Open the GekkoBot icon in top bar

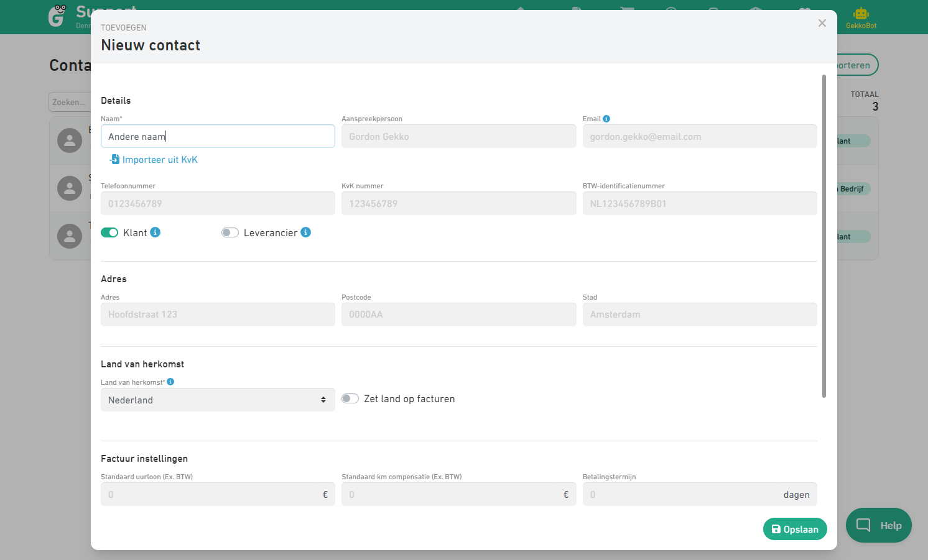point(861,17)
